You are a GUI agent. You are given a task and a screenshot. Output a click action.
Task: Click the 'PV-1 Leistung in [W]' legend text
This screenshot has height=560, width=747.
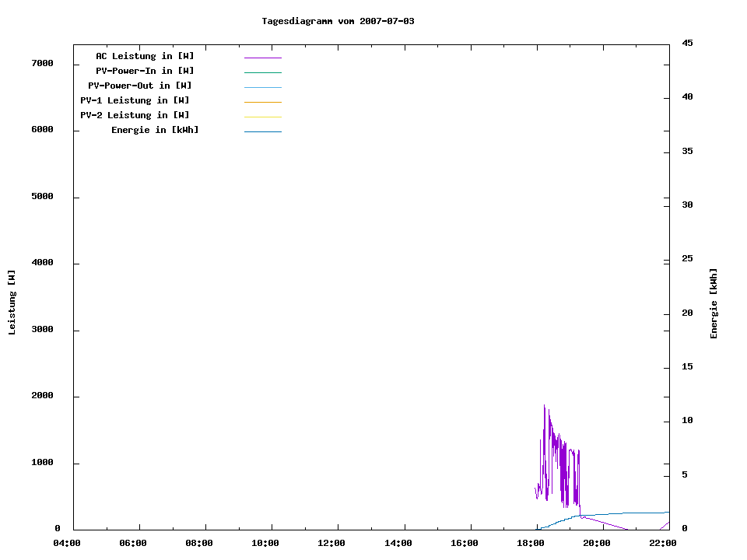click(135, 100)
